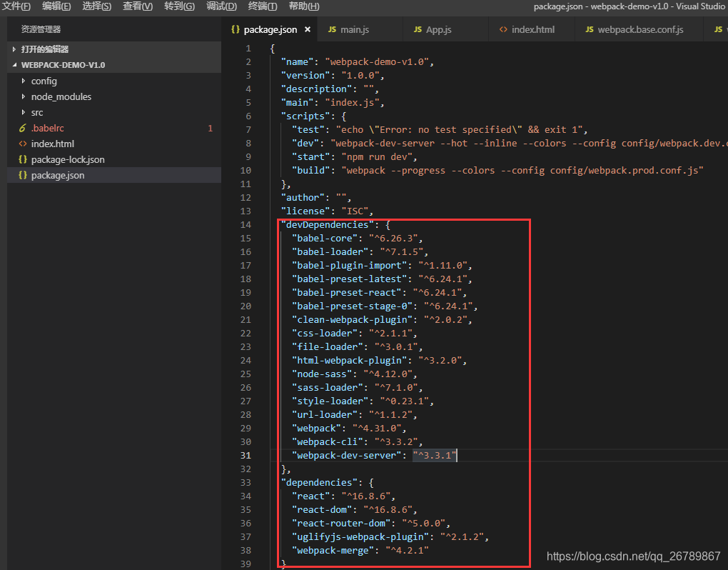The image size is (728, 570).
Task: Select the package.json editor tab
Action: 271,29
